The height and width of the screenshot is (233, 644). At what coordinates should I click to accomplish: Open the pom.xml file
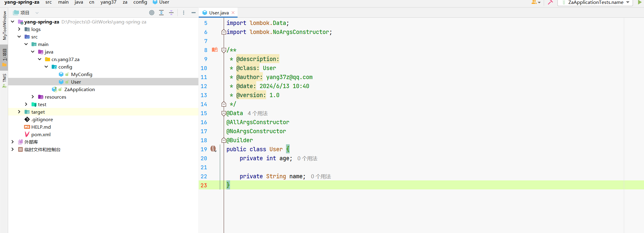pyautogui.click(x=41, y=134)
